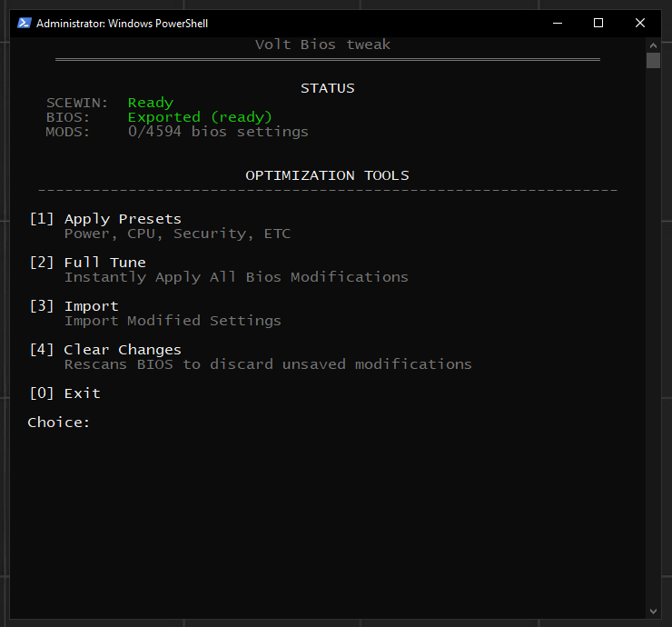
Task: Click 'Instantly Apply All Bios Modifications' text
Action: (x=236, y=277)
